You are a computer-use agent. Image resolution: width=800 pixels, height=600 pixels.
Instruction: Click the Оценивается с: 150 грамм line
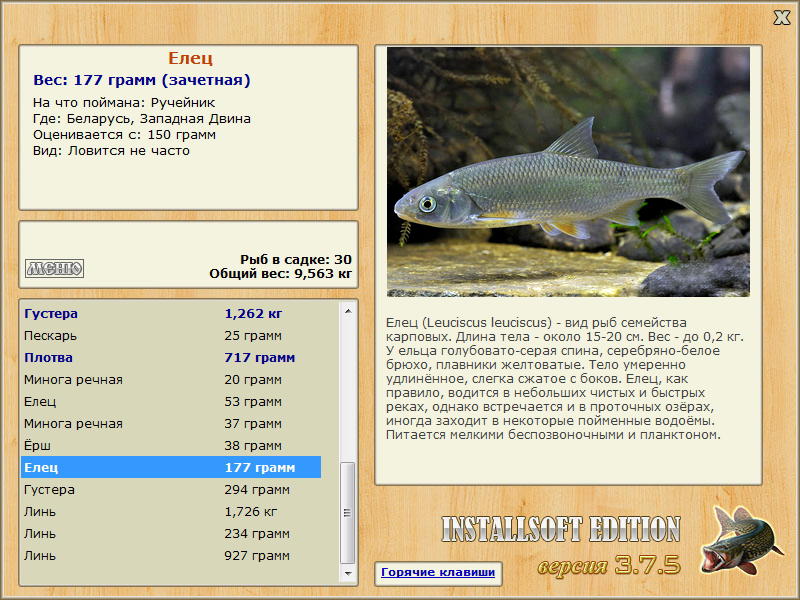124,135
